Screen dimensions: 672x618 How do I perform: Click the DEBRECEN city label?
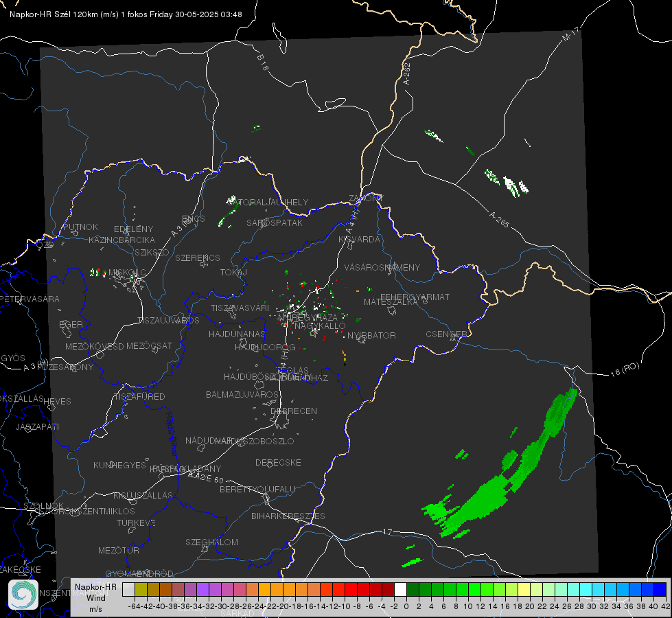coord(294,411)
